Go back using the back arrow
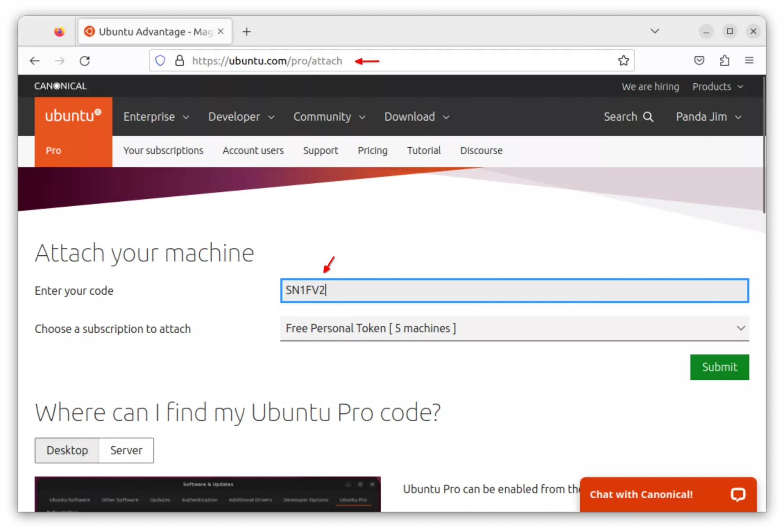This screenshot has height=532, width=784. click(35, 61)
